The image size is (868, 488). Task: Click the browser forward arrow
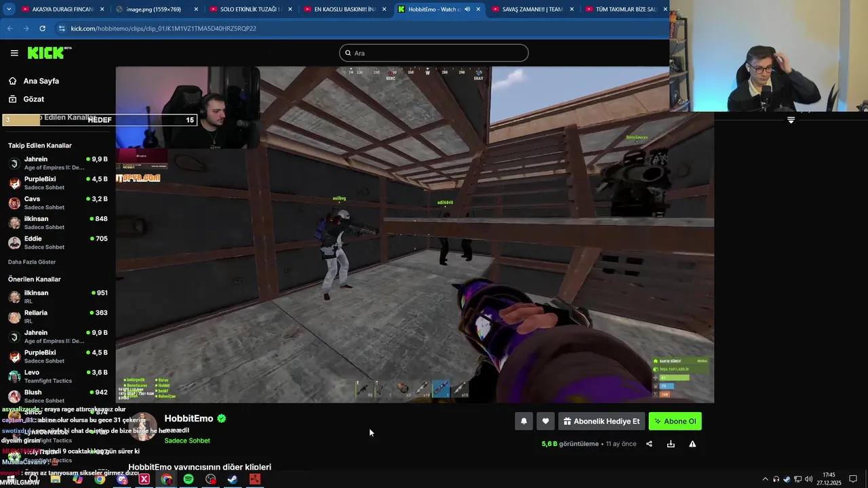pos(26,28)
